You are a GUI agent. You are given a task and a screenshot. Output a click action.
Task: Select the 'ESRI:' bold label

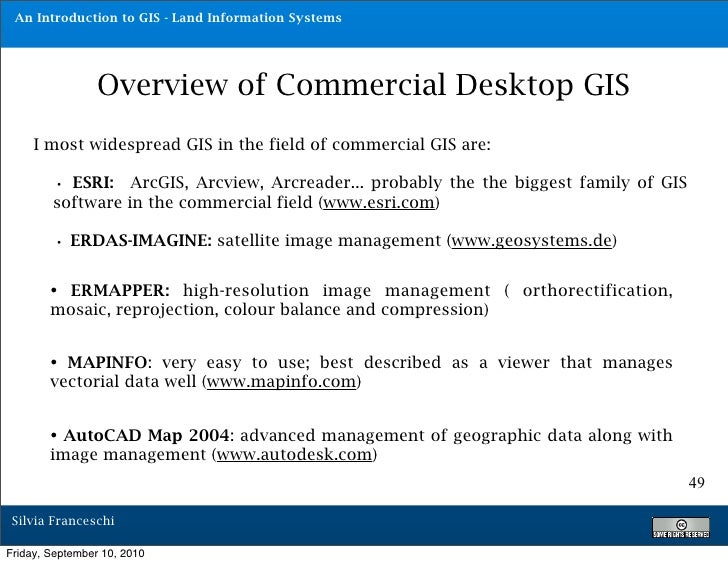(x=93, y=182)
